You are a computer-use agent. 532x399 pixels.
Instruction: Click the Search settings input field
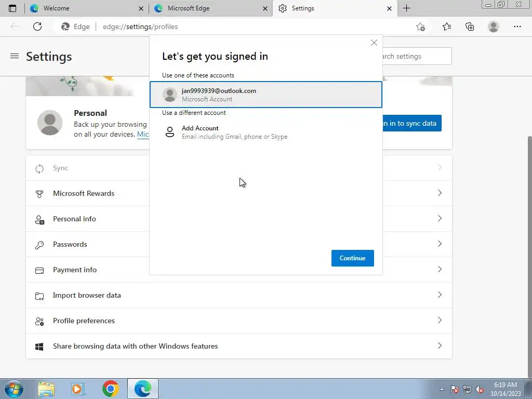tap(417, 56)
